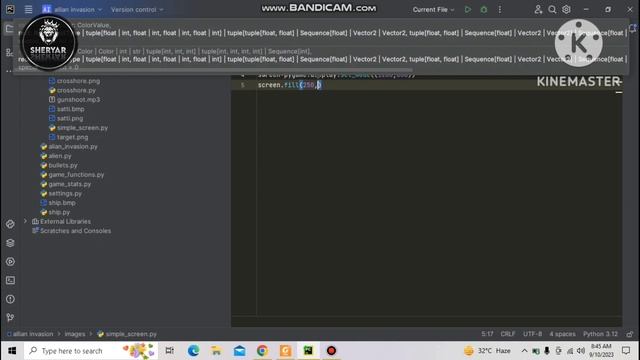Image resolution: width=640 pixels, height=360 pixels.
Task: Open Google Chrome from taskbar
Action: (x=262, y=351)
